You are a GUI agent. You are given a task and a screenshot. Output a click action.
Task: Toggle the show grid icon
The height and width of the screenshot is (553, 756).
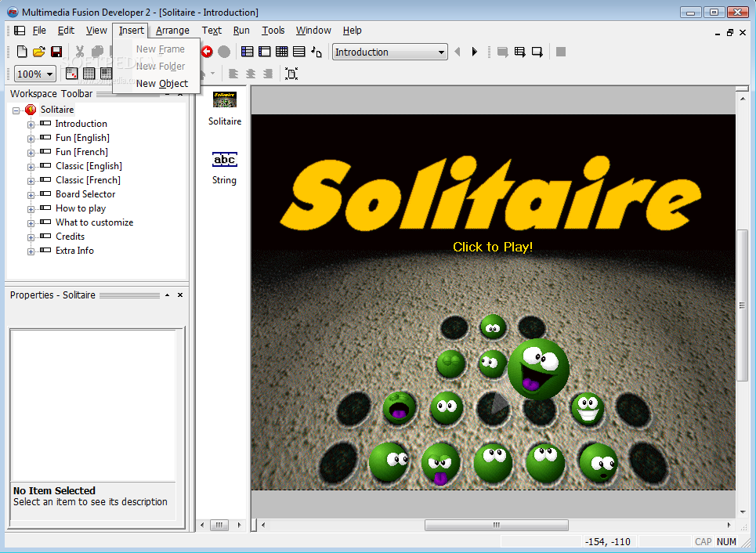point(89,74)
